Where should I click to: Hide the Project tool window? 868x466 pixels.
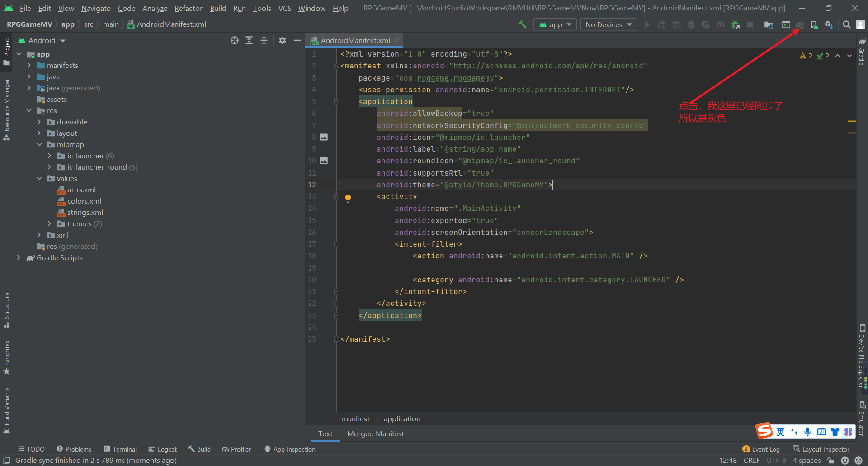click(297, 40)
